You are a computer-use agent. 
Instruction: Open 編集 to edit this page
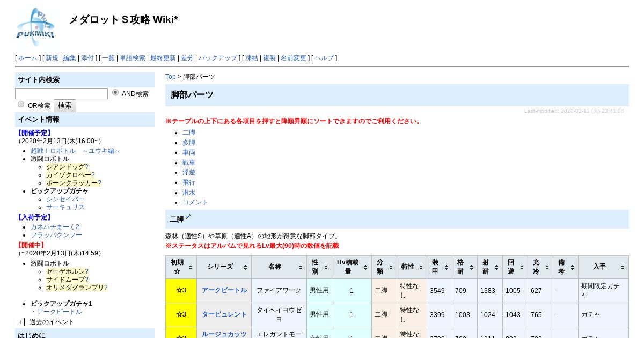pyautogui.click(x=70, y=58)
